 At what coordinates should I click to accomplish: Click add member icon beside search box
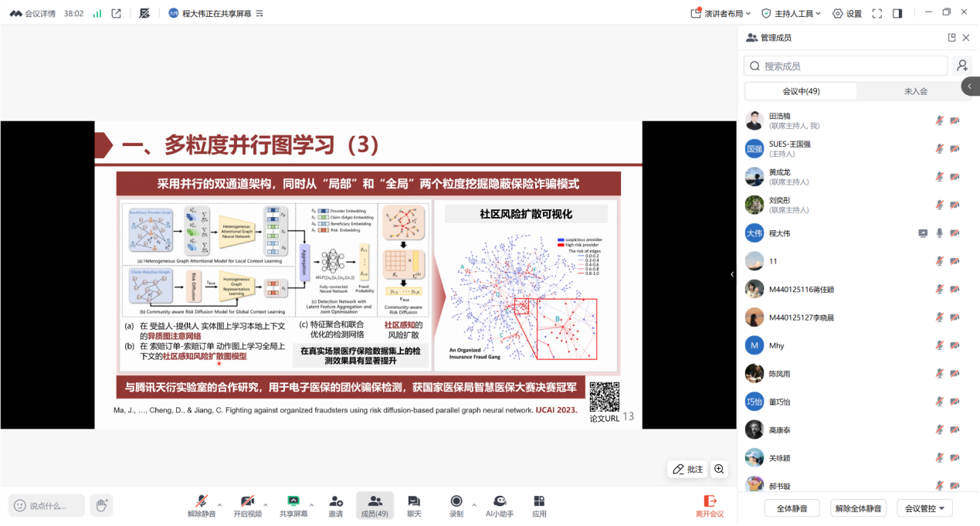click(961, 66)
